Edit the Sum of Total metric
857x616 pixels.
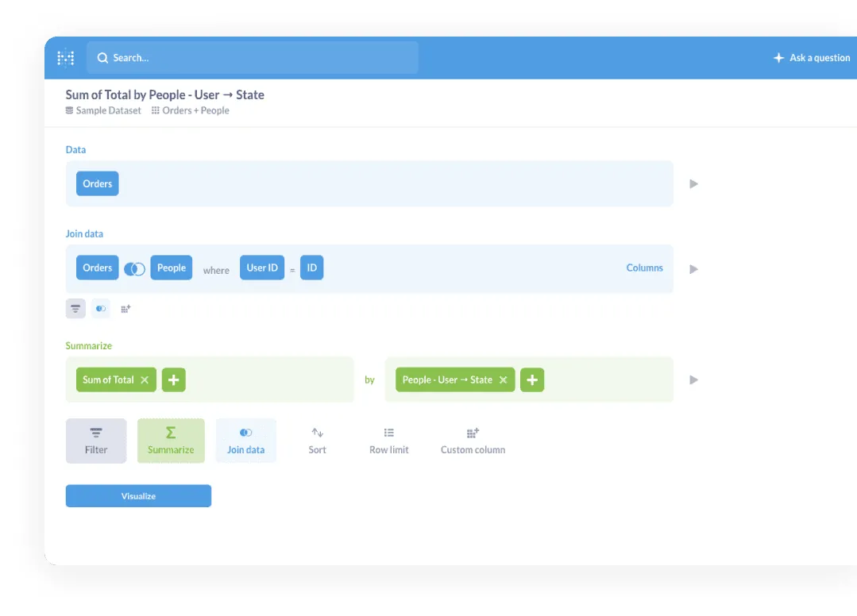108,379
